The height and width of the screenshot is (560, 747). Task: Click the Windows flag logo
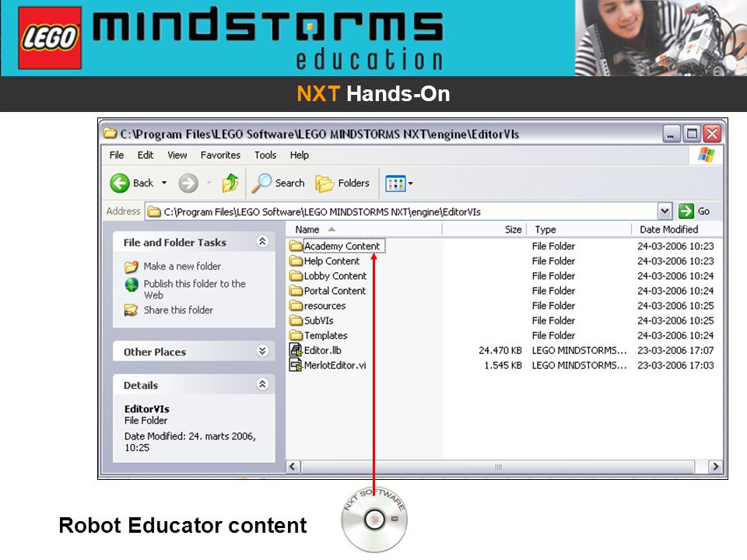tap(706, 156)
